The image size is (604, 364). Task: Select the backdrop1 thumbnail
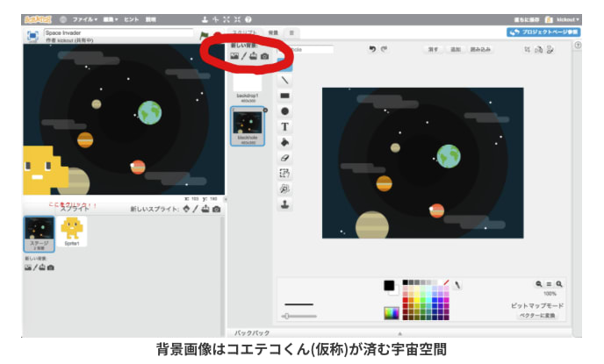[248, 88]
